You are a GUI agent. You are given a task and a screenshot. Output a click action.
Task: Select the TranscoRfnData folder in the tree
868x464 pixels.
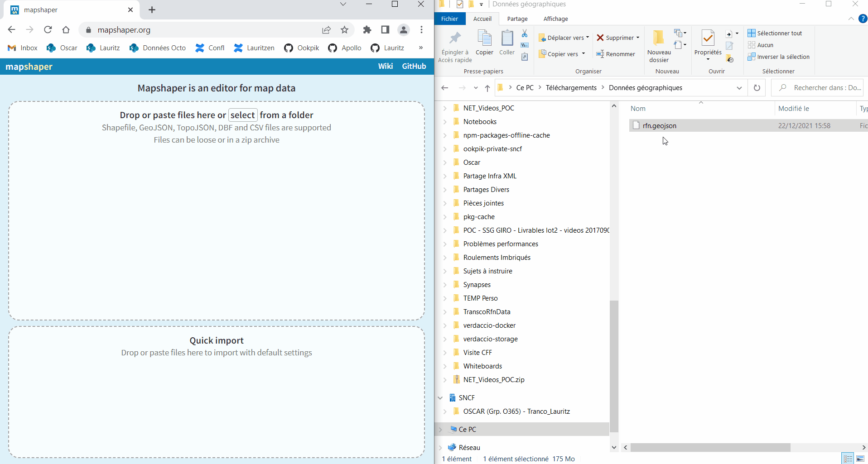tap(487, 312)
